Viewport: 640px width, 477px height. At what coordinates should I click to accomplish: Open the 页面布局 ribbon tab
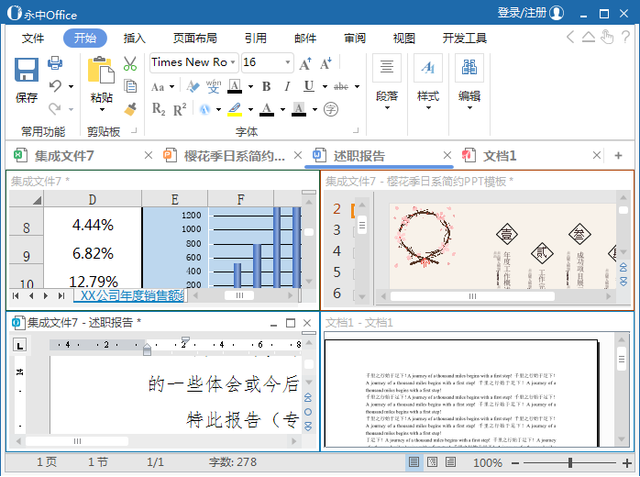(x=194, y=38)
